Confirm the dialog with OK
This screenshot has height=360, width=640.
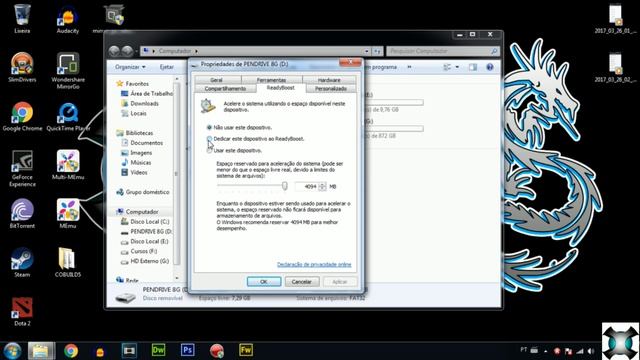click(x=264, y=282)
